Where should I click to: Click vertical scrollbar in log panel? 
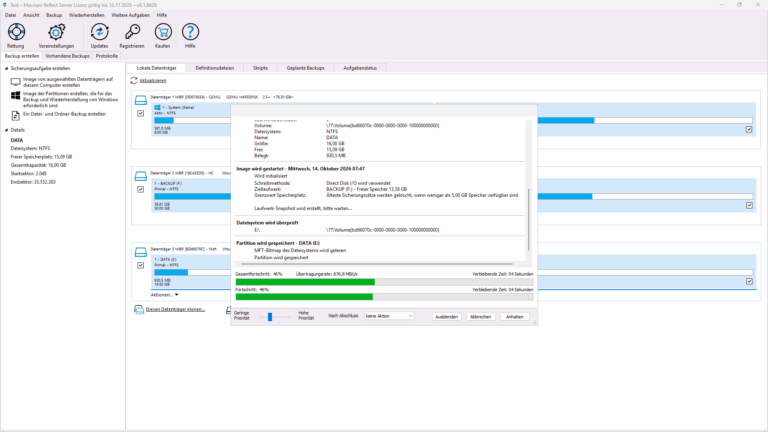pos(528,219)
